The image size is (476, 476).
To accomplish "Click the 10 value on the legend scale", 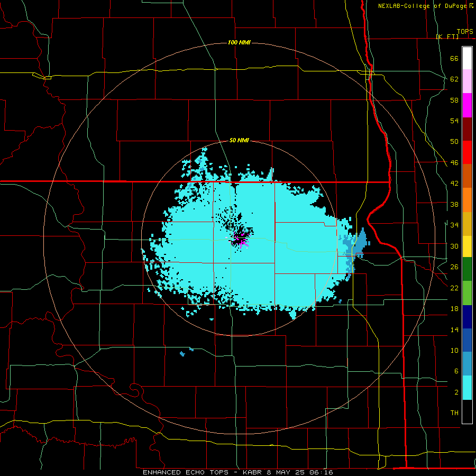I will pyautogui.click(x=454, y=350).
